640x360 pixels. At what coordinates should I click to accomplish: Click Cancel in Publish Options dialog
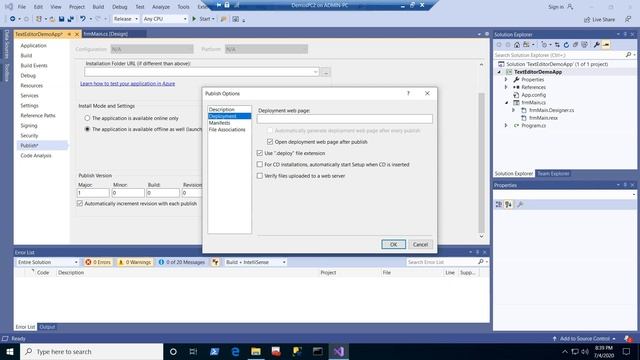pos(420,244)
